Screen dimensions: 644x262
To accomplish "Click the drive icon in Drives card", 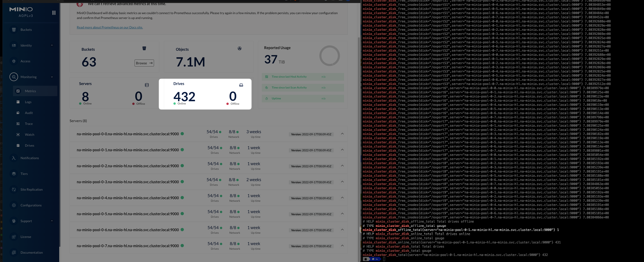I will point(241,85).
